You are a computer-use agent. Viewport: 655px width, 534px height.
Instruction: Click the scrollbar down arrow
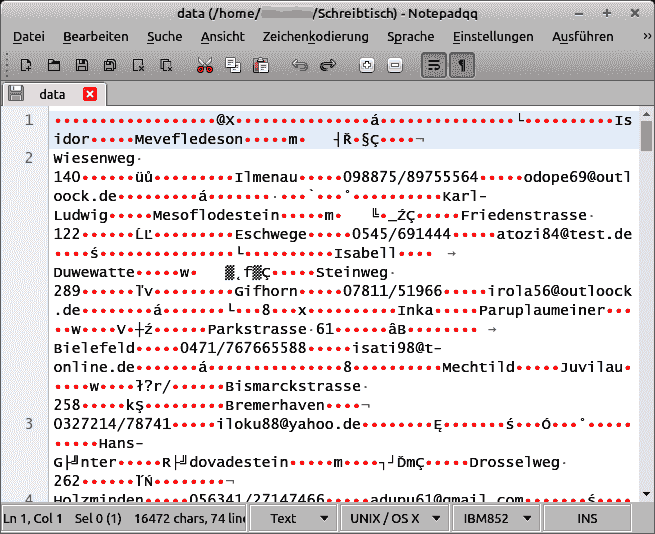[x=646, y=494]
